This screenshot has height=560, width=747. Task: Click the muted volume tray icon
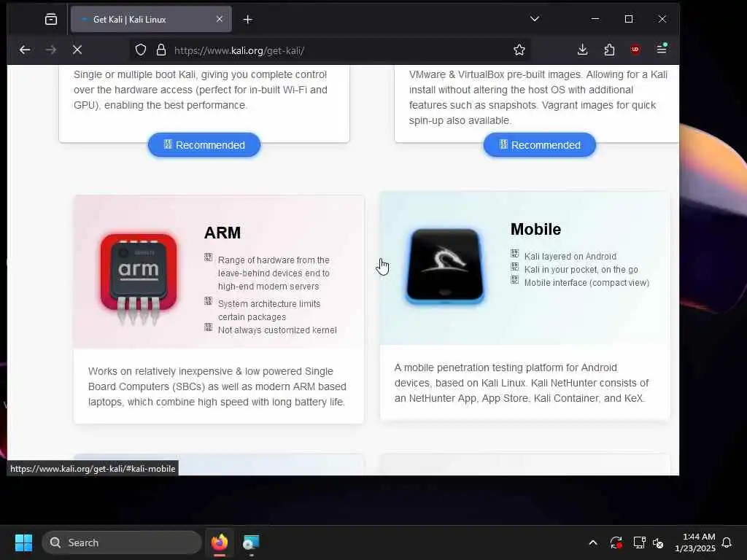coord(659,542)
